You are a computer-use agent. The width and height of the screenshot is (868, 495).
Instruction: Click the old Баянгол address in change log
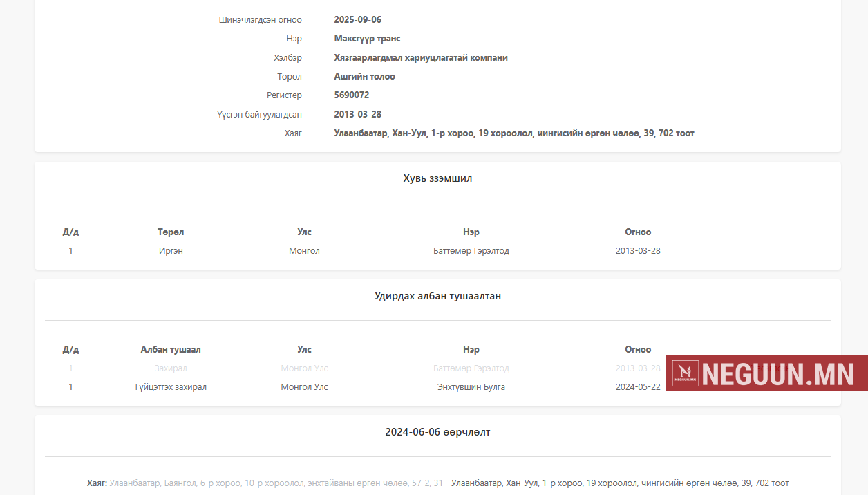276,483
